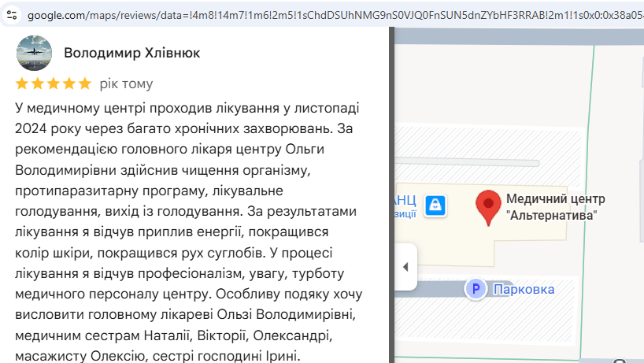Collapse the side panel with arrow tab
This screenshot has height=363, width=644.
point(405,267)
